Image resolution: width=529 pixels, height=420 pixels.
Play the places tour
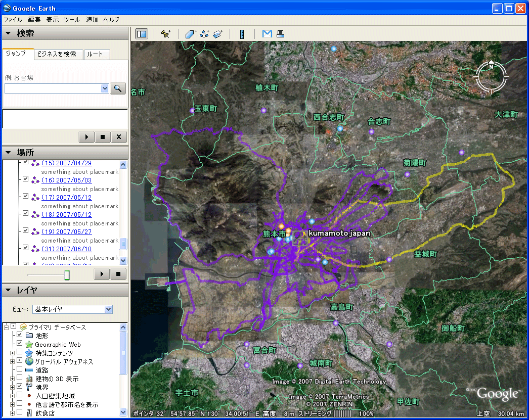(x=102, y=274)
